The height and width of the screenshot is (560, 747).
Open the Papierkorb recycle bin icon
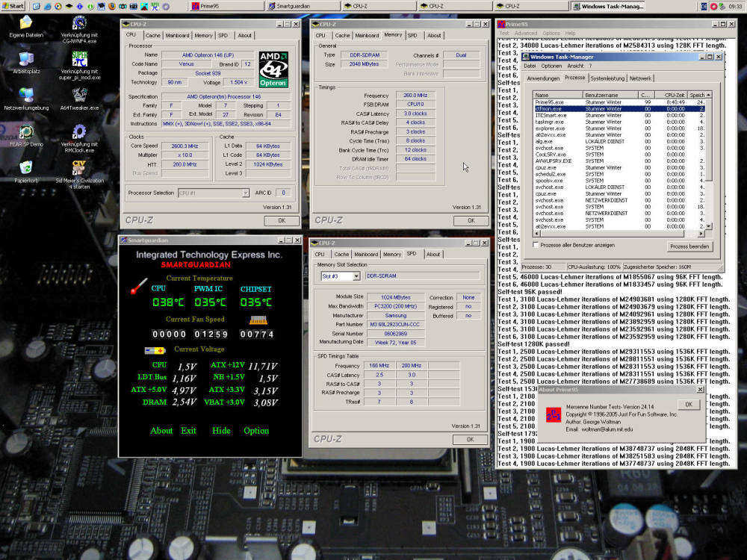(x=26, y=167)
